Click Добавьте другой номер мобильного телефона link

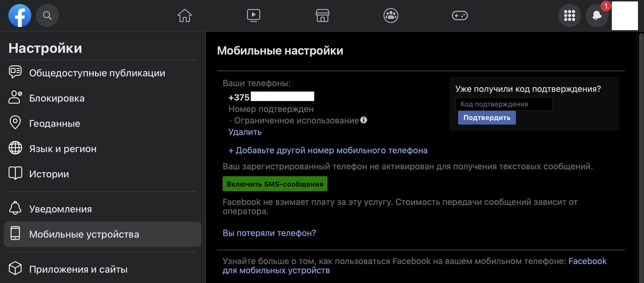(328, 150)
